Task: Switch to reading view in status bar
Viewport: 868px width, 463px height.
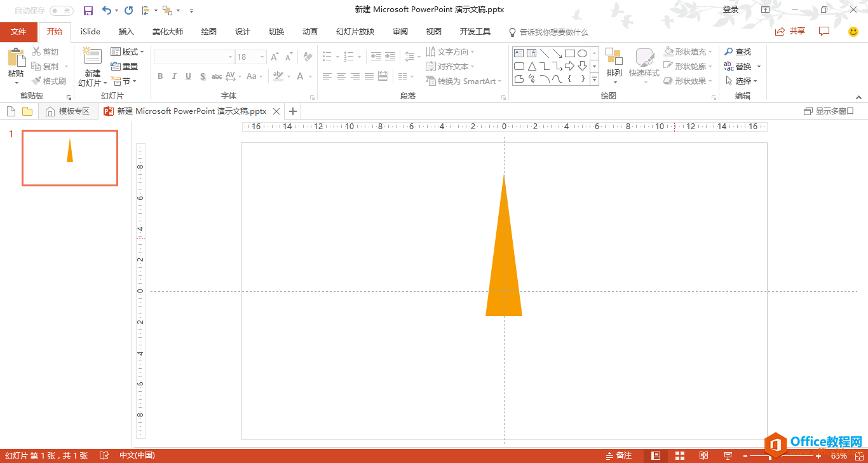Action: tap(703, 455)
